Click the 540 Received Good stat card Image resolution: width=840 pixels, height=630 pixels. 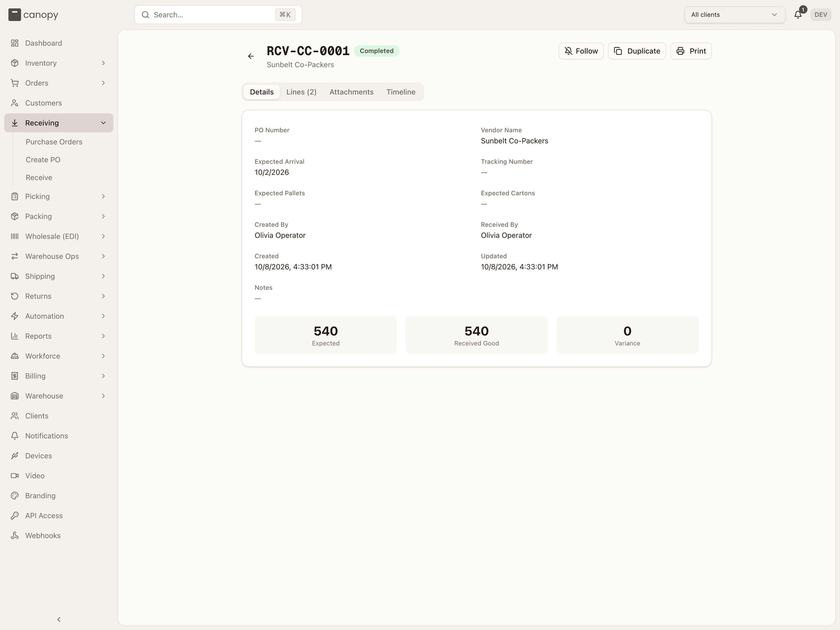coord(476,335)
